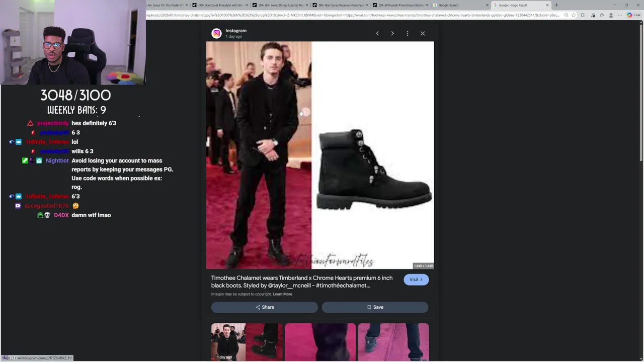644x362 pixels.
Task: Open the favorites list star icon
Action: 602,15
